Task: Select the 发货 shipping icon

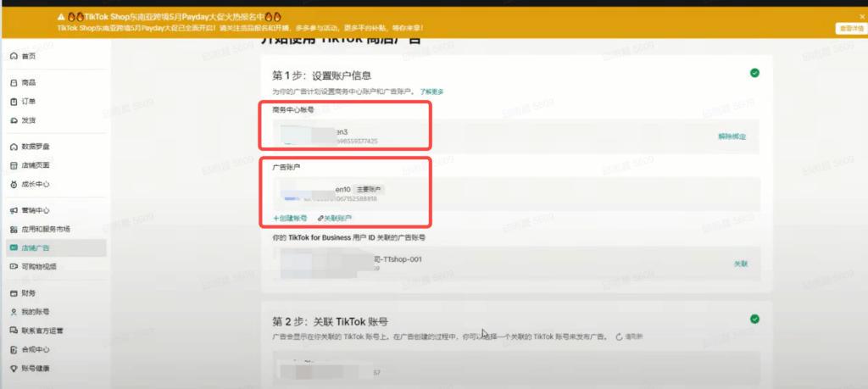Action: 14,120
